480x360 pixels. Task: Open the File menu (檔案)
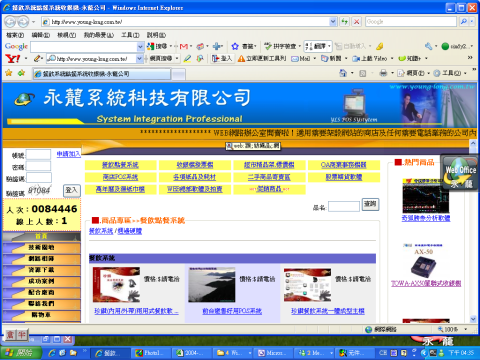[15, 35]
